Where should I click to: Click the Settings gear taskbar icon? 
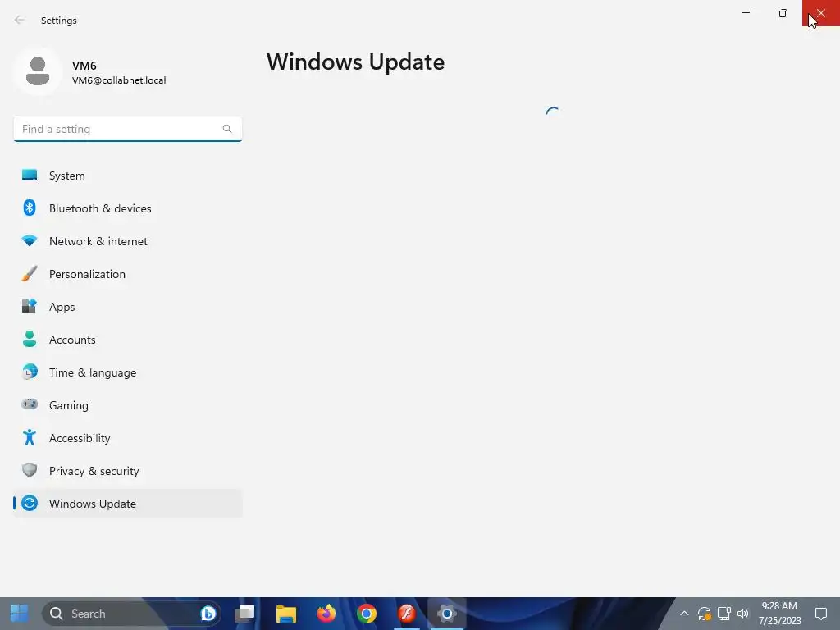pyautogui.click(x=447, y=614)
